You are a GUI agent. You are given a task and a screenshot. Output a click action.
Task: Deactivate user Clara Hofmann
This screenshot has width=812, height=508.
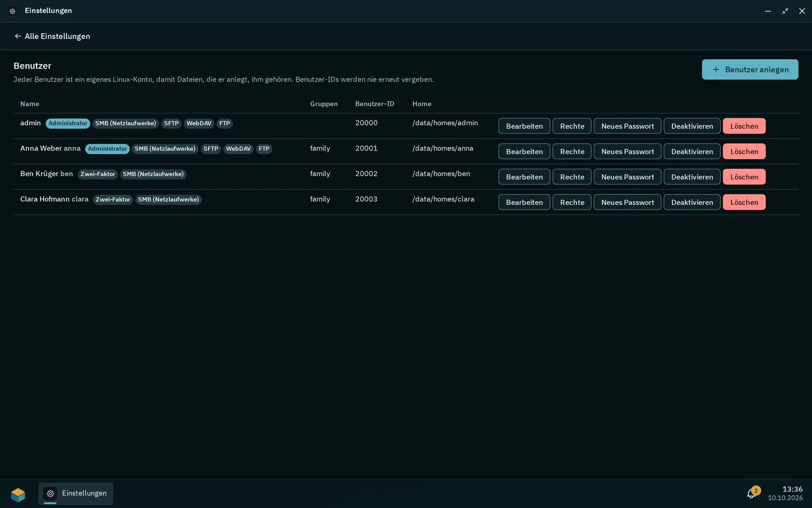(692, 202)
